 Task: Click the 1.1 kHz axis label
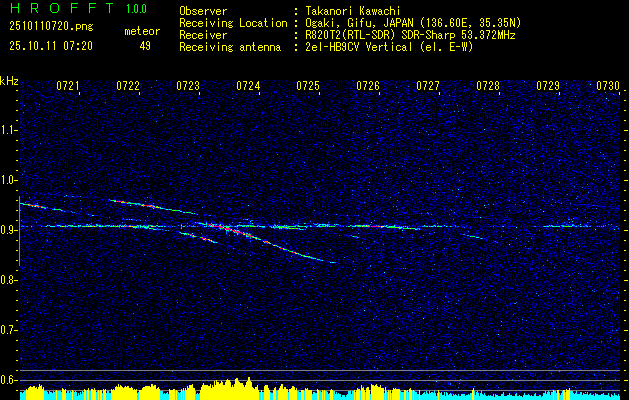pyautogui.click(x=9, y=130)
